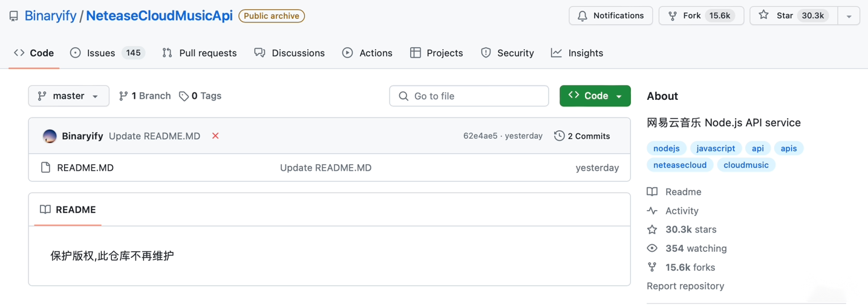Click the nodejs topic tag
Image resolution: width=868 pixels, height=307 pixels.
pyautogui.click(x=667, y=148)
